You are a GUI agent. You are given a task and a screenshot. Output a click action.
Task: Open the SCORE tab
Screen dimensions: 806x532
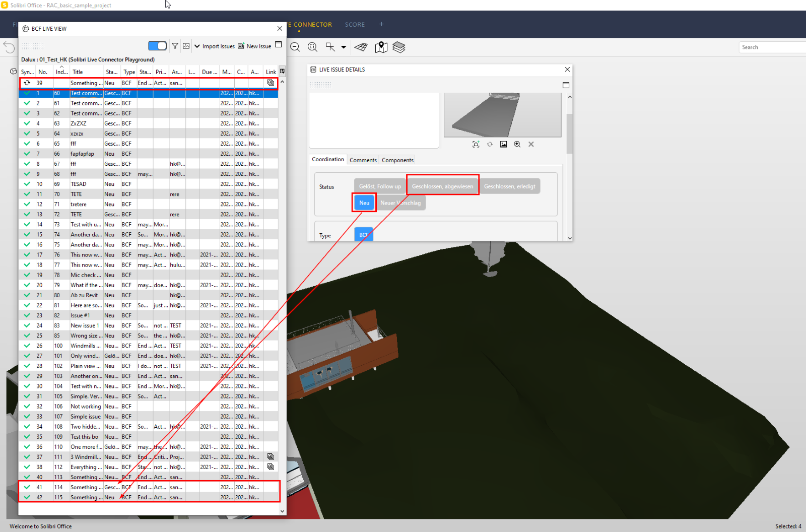[x=355, y=24]
